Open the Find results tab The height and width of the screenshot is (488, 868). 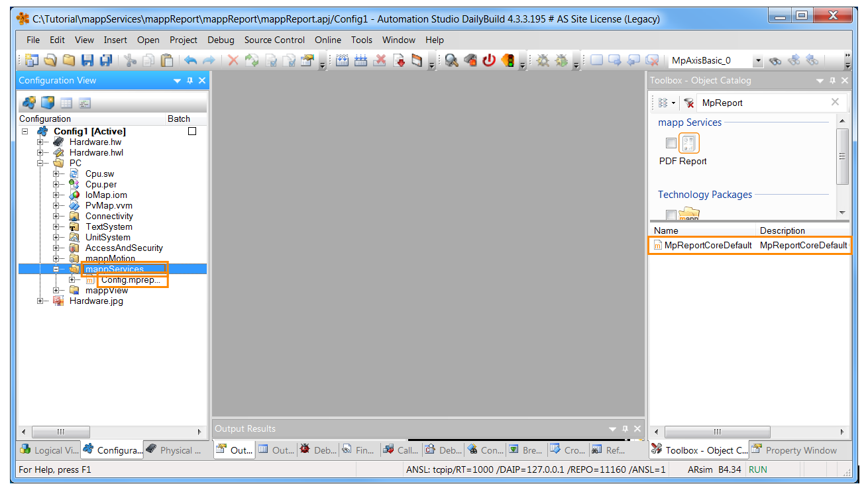click(358, 450)
